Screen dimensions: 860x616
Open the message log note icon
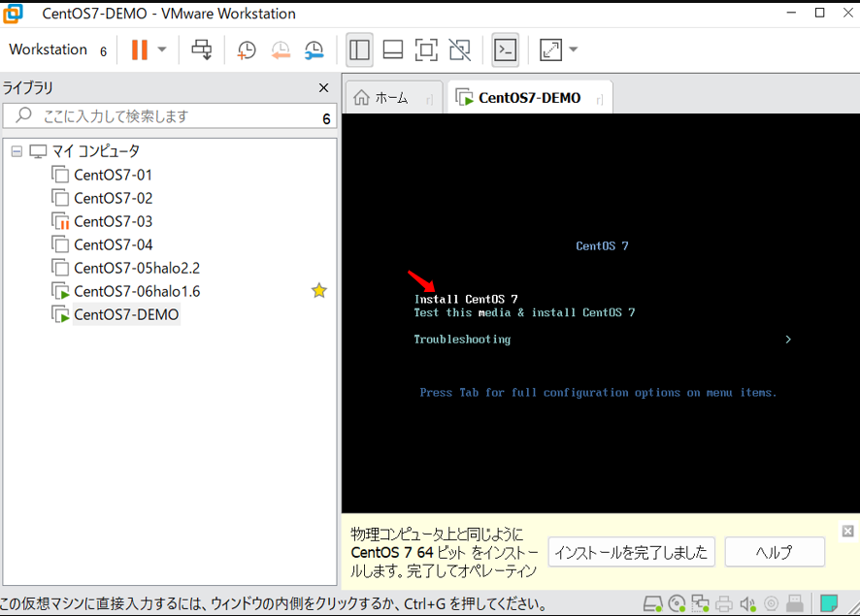pyautogui.click(x=829, y=604)
